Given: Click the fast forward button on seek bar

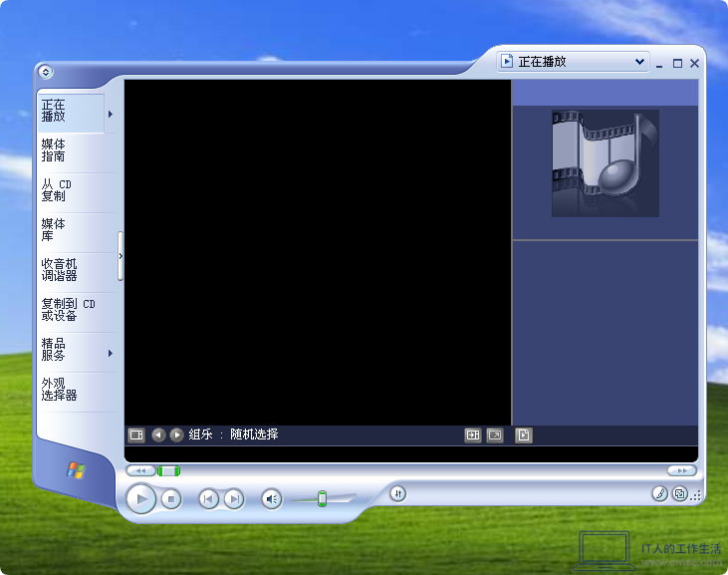Looking at the screenshot, I should (682, 471).
